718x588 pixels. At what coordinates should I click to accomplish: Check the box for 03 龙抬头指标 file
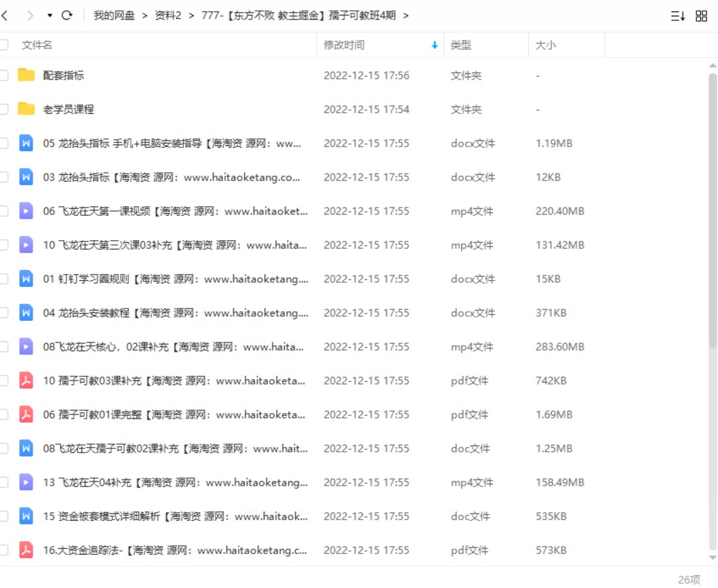pos(3,177)
